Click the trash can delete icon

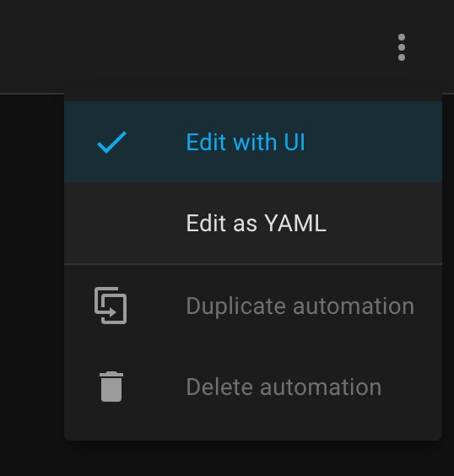point(111,387)
